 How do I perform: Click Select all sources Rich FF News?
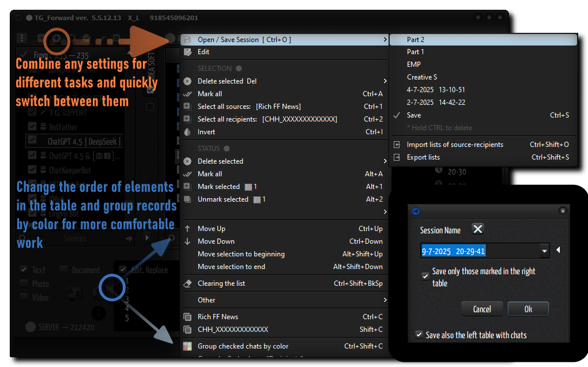(285, 107)
